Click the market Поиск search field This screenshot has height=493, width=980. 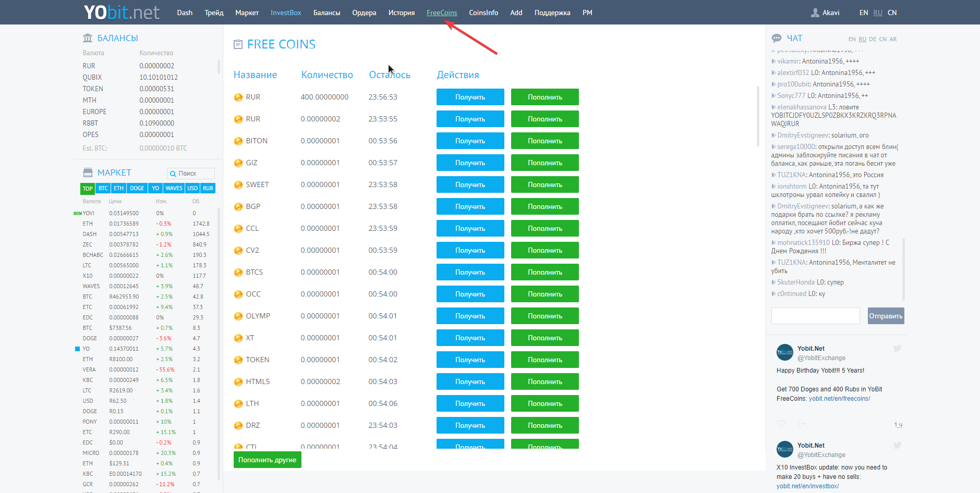191,174
